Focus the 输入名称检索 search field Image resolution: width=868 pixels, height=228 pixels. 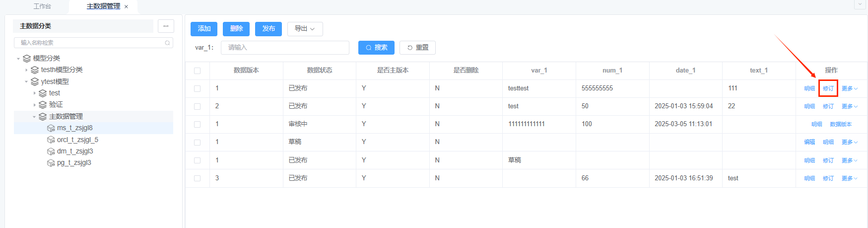[x=93, y=43]
